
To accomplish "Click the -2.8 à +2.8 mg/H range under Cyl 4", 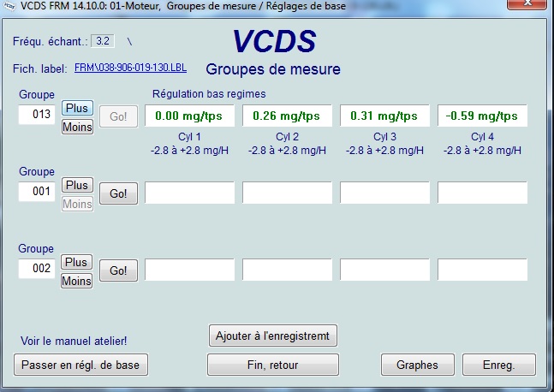I will pos(482,151).
